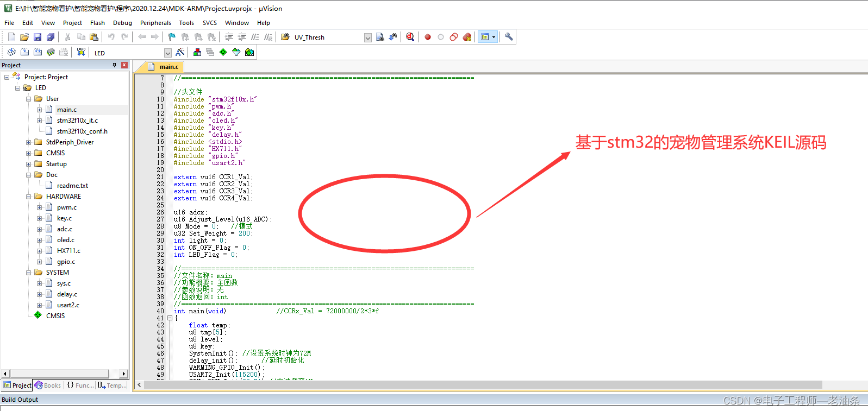
Task: Copy selection toolbar icon
Action: [81, 37]
